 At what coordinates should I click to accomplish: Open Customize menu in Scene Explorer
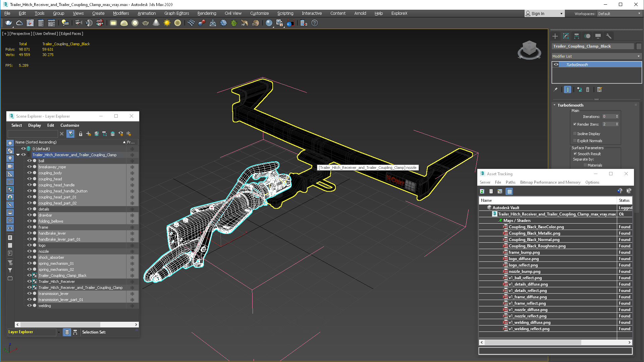(x=70, y=125)
